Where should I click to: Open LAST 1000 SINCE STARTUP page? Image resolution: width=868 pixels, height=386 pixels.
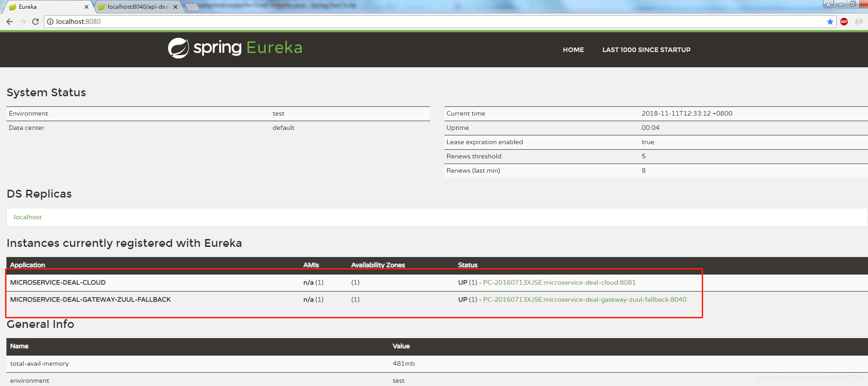pos(647,50)
